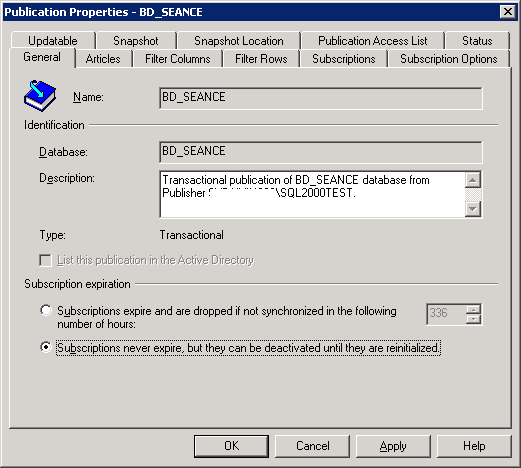Show the Subscription Options tab
Image resolution: width=521 pixels, height=468 pixels.
click(x=449, y=59)
